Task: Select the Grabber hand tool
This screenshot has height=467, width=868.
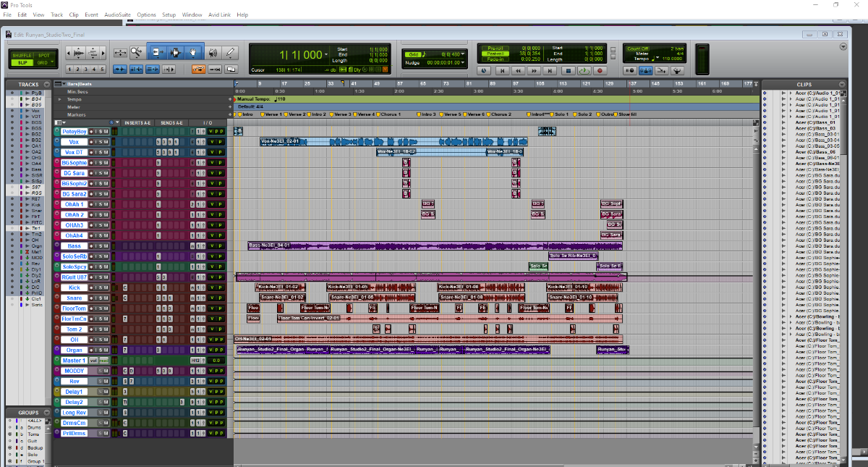Action: (x=193, y=52)
